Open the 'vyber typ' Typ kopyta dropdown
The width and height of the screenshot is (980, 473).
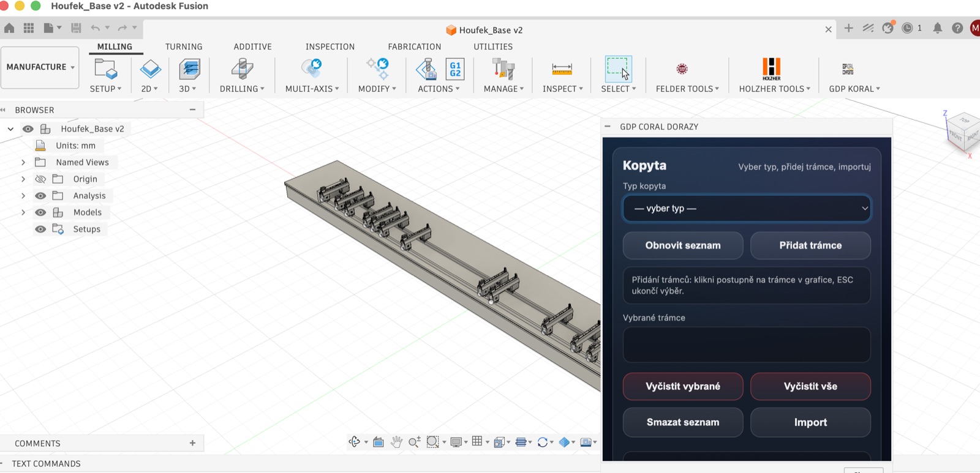(x=747, y=209)
